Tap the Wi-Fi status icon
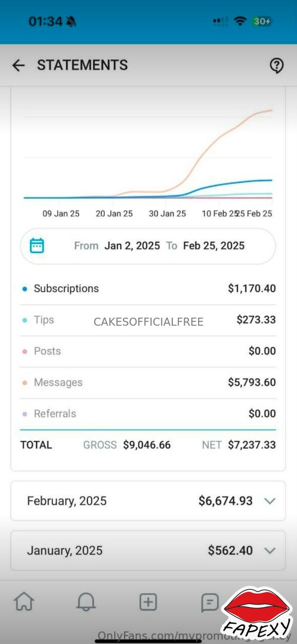 click(240, 21)
